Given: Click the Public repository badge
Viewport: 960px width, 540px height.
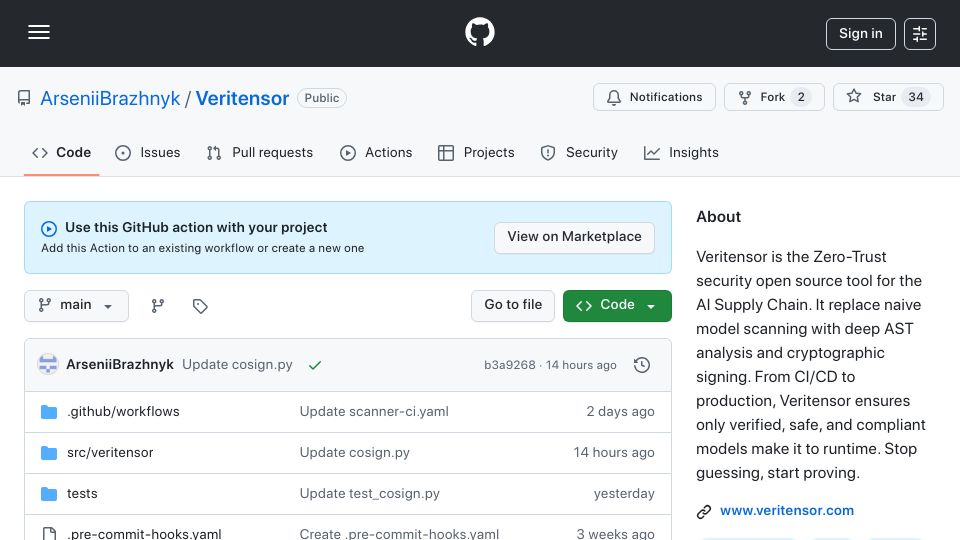Looking at the screenshot, I should [x=321, y=98].
